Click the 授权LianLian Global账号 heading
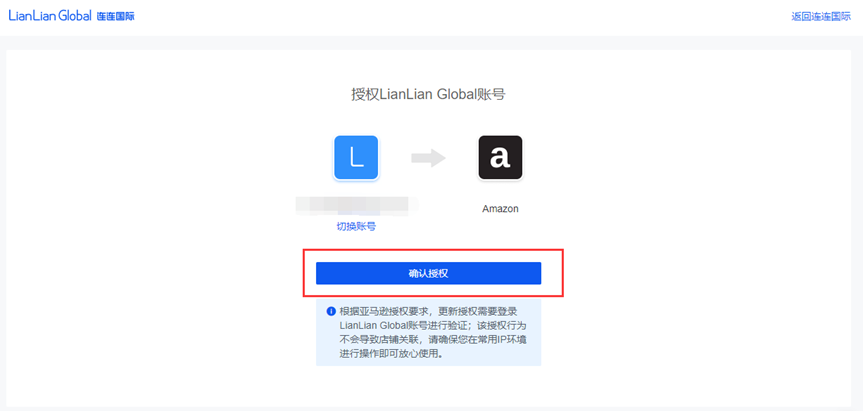Image resolution: width=863 pixels, height=411 pixels. click(428, 95)
